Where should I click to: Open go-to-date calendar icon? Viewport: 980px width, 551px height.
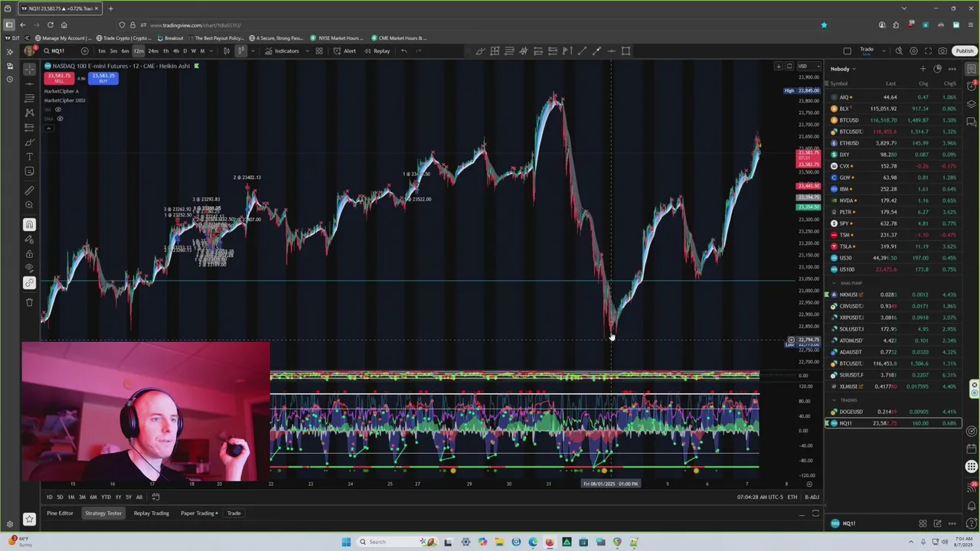coord(155,497)
